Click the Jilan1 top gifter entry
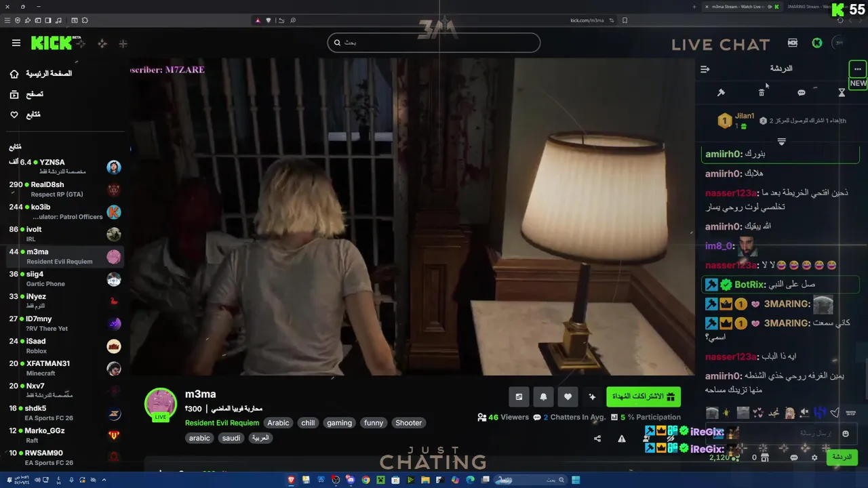The width and height of the screenshot is (868, 488). click(x=736, y=121)
